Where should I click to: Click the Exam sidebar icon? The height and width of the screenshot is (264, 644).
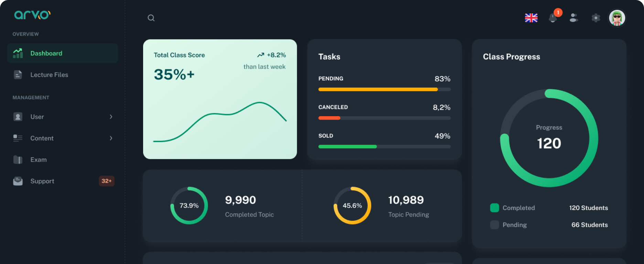[x=18, y=160]
